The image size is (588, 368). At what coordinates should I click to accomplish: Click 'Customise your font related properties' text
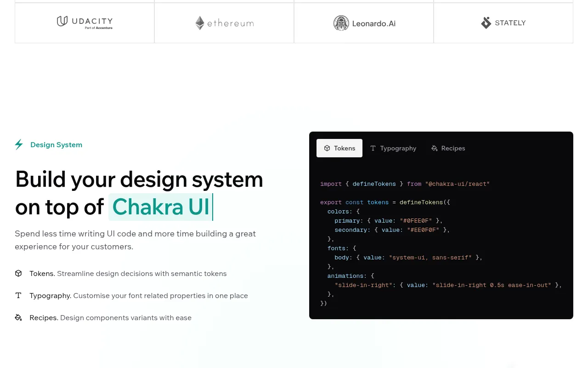point(160,295)
